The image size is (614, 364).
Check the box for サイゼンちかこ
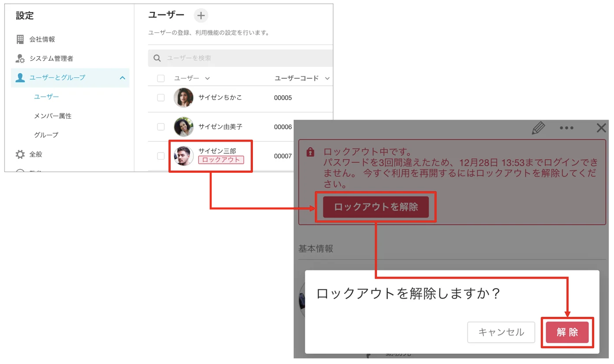tap(161, 98)
